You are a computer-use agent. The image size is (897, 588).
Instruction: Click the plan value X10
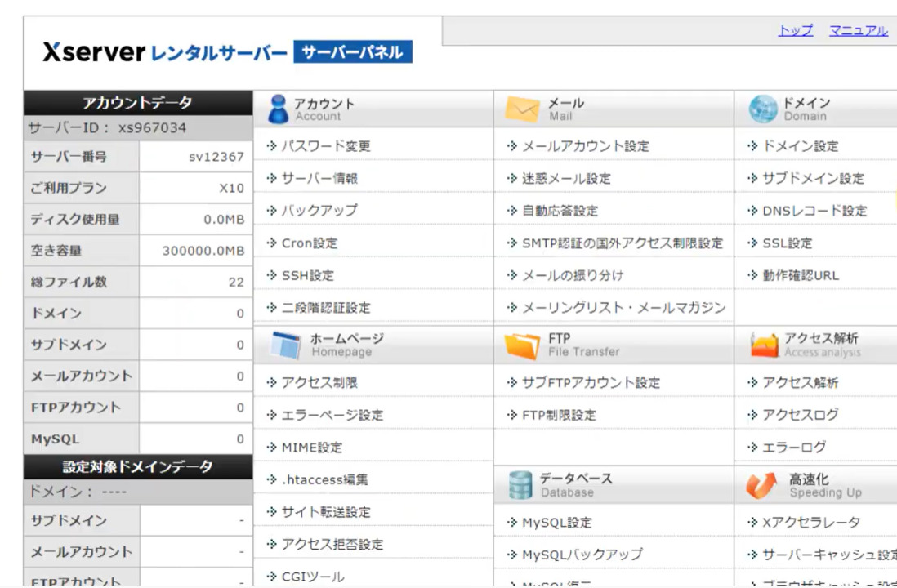[x=232, y=188]
